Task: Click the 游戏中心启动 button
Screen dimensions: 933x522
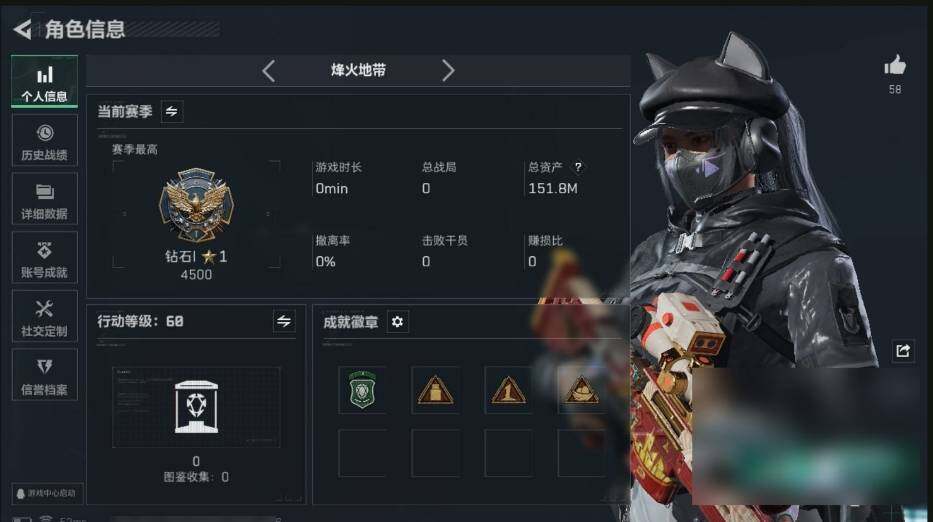Action: 47,493
